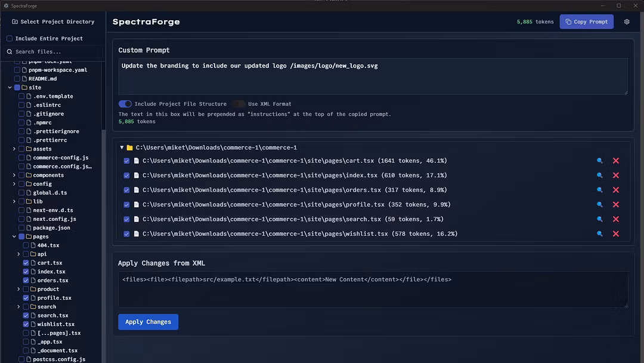Remove cart.tsx using red X icon
644x363 pixels.
pyautogui.click(x=616, y=161)
